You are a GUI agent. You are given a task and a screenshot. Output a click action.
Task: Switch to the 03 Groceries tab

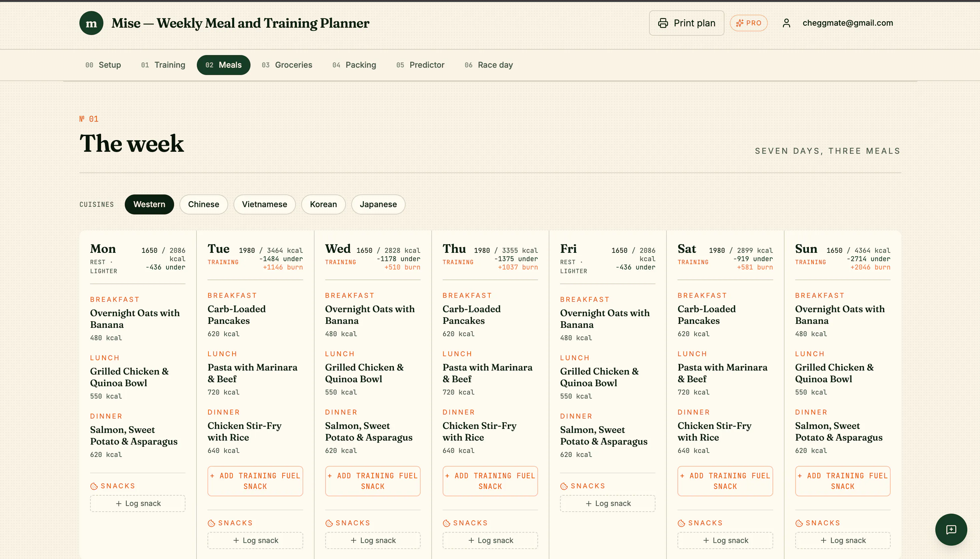[287, 65]
